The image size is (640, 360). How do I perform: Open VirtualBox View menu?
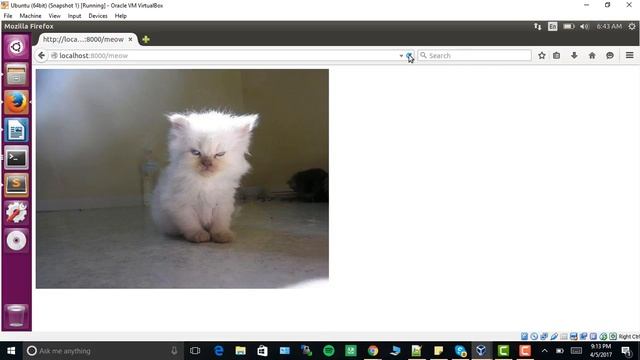click(54, 16)
